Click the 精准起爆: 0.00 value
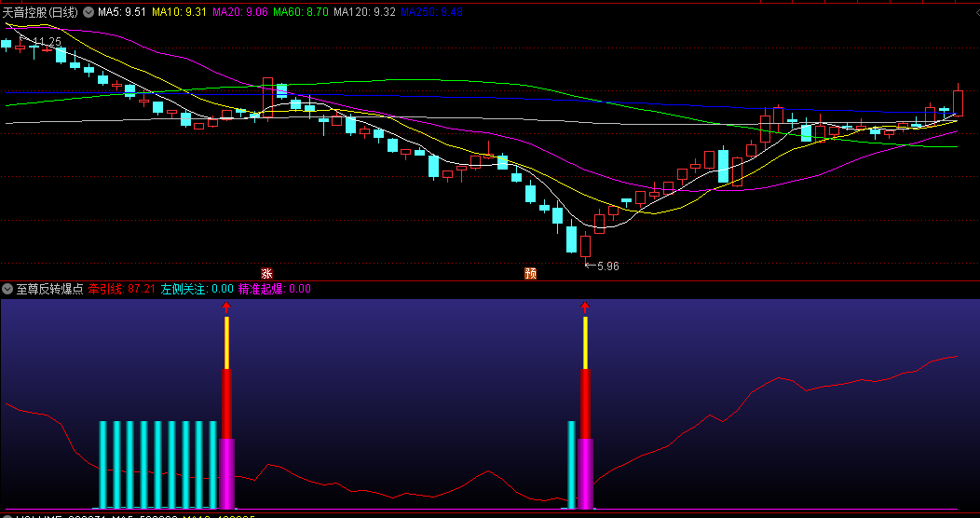The image size is (980, 518). [x=275, y=289]
